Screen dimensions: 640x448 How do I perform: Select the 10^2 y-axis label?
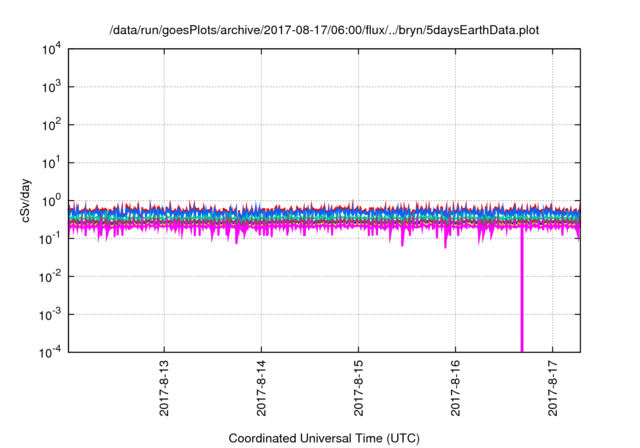point(52,125)
